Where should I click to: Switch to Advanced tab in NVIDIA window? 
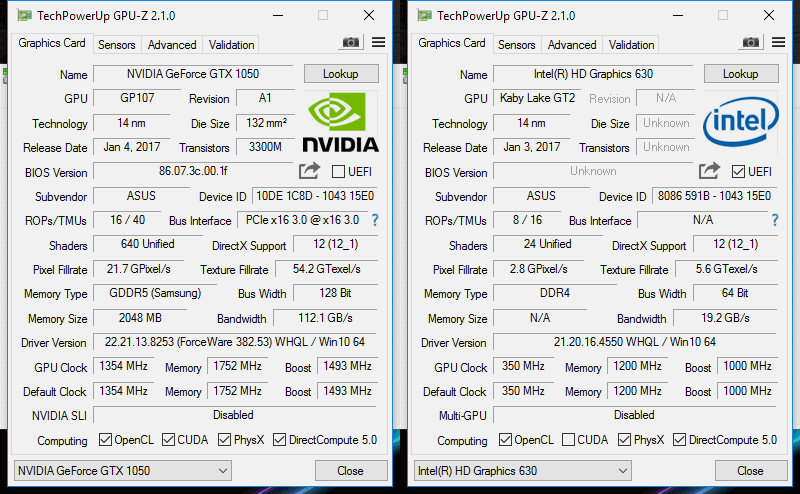[x=172, y=45]
